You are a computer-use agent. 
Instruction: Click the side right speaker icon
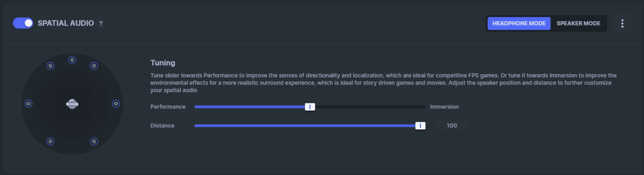(116, 104)
